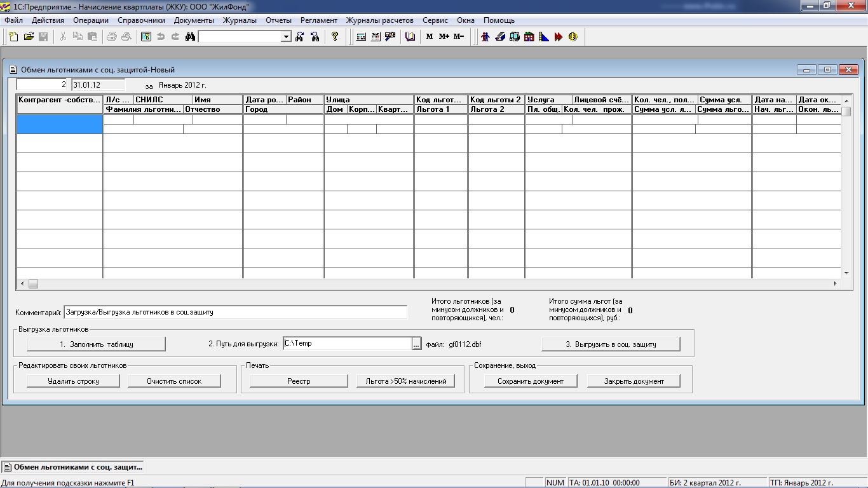The height and width of the screenshot is (488, 868).
Task: Click the Copy toolbar icon
Action: 78,37
